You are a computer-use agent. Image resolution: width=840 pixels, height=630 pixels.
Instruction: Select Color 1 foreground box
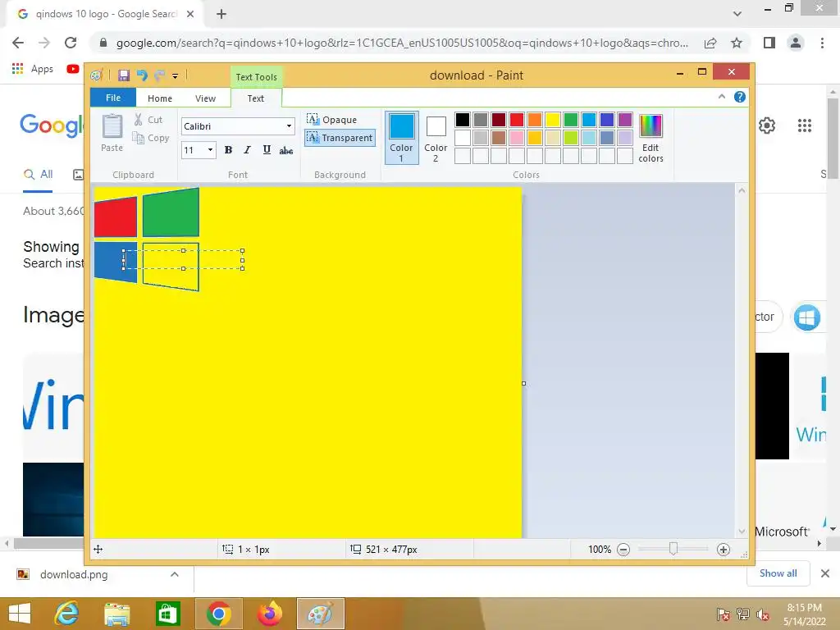tap(401, 137)
